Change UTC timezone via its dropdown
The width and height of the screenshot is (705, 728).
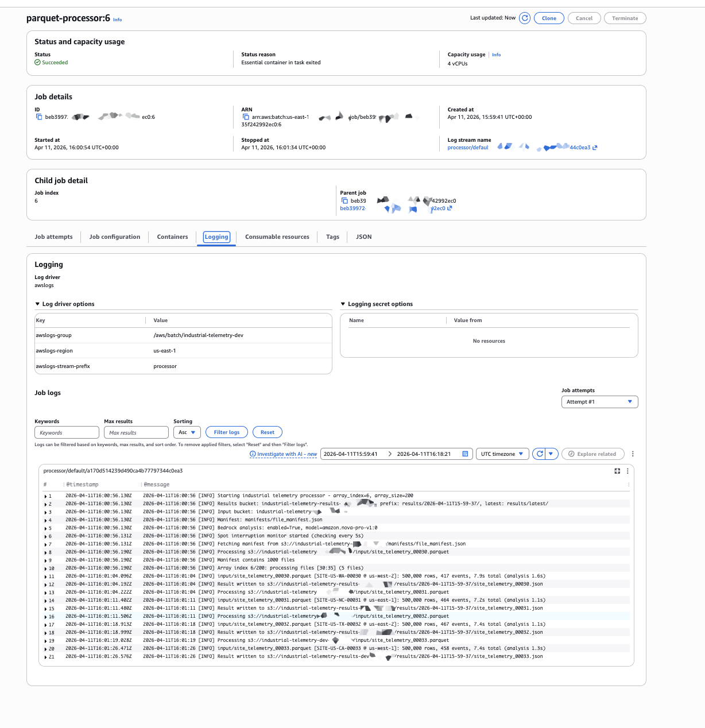coord(502,454)
